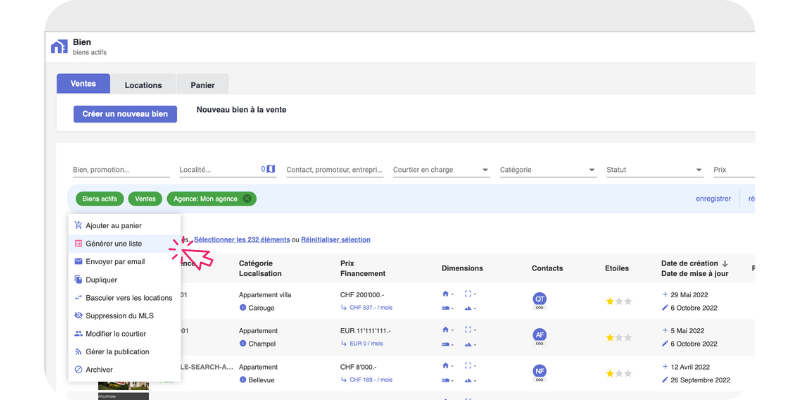800x400 pixels.
Task: Click the NF contact avatar
Action: (x=540, y=371)
